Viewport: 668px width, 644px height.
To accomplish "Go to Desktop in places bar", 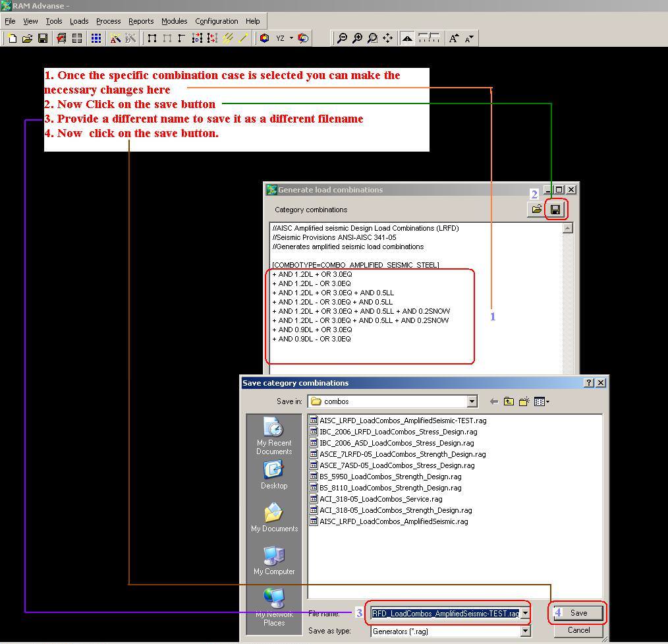I will [274, 475].
